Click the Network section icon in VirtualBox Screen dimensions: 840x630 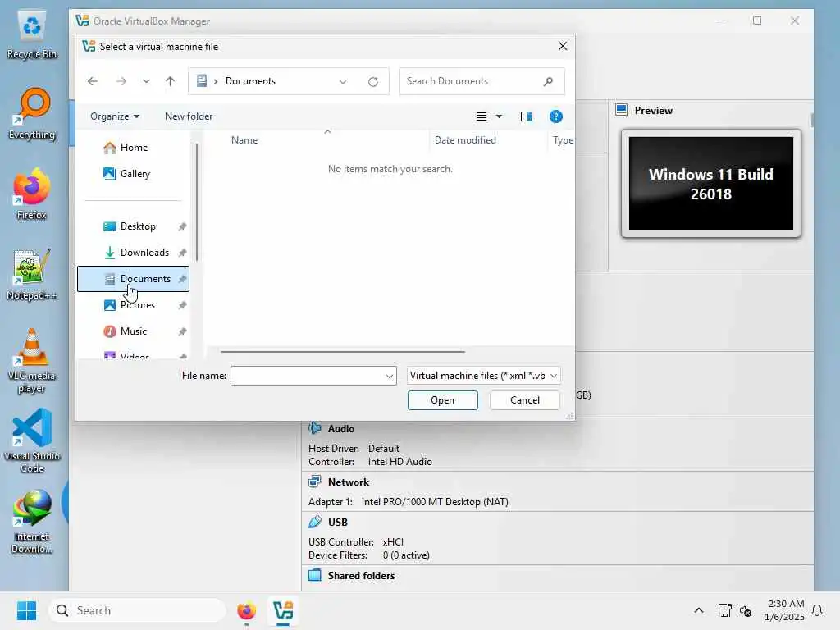(315, 481)
